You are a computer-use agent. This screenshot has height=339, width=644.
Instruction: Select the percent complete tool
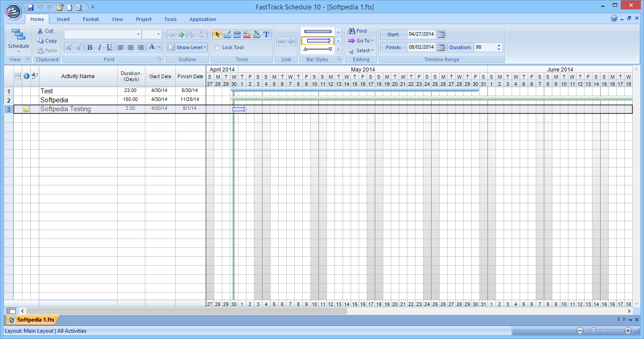(256, 34)
